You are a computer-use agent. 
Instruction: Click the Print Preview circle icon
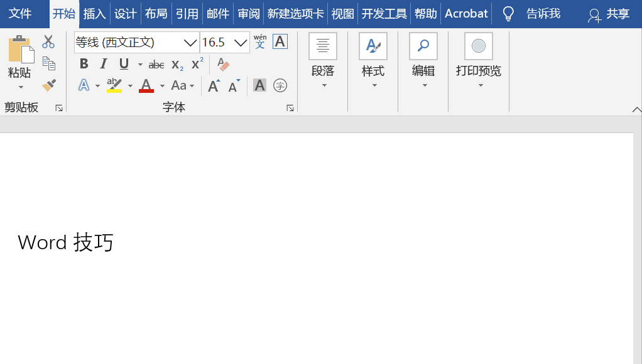coord(478,46)
